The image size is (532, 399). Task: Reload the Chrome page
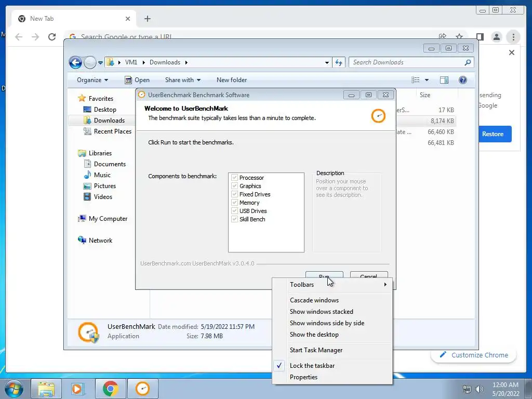52,37
